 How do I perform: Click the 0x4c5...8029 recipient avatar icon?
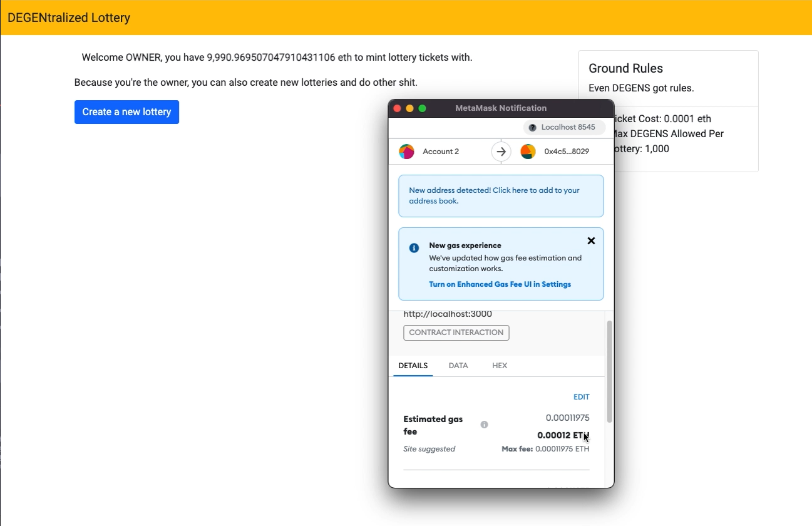528,152
